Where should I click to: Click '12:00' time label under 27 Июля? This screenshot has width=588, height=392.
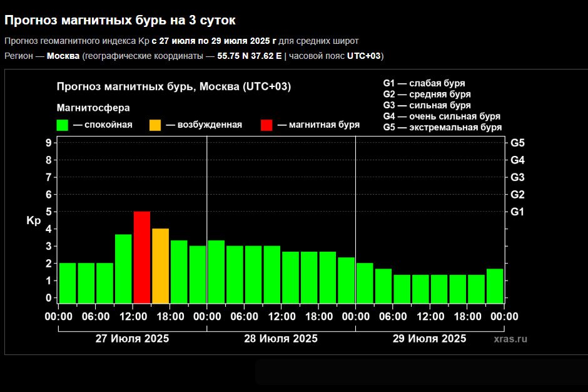click(x=133, y=316)
